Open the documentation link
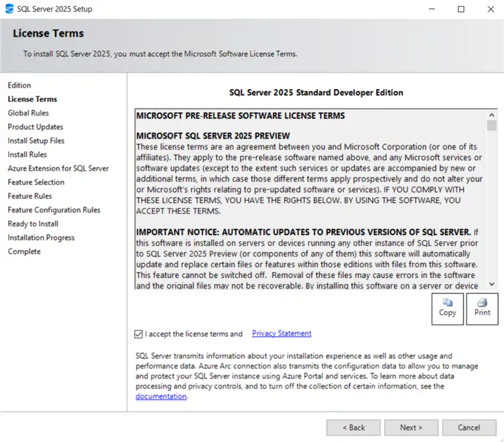The height and width of the screenshot is (442, 504). point(161,396)
